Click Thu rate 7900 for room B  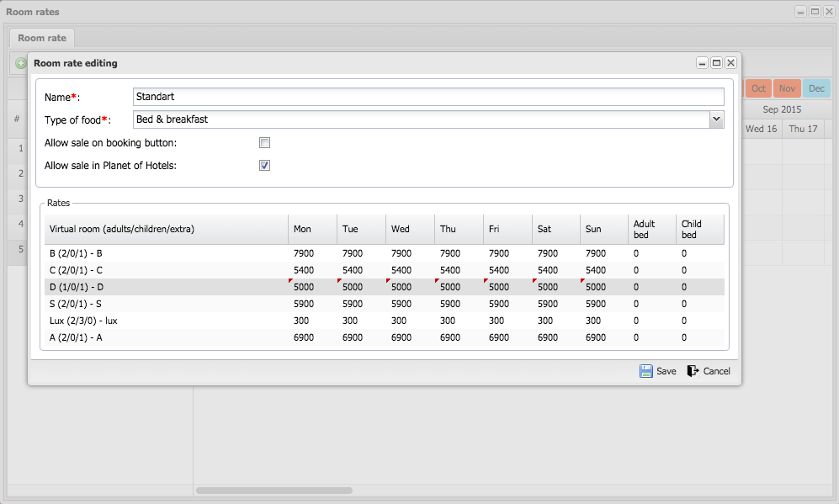[x=450, y=253]
